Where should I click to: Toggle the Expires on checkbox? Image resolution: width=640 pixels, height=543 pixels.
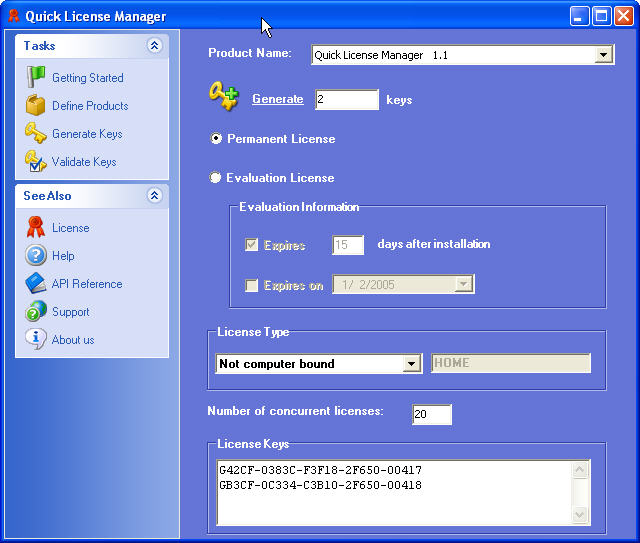point(251,285)
